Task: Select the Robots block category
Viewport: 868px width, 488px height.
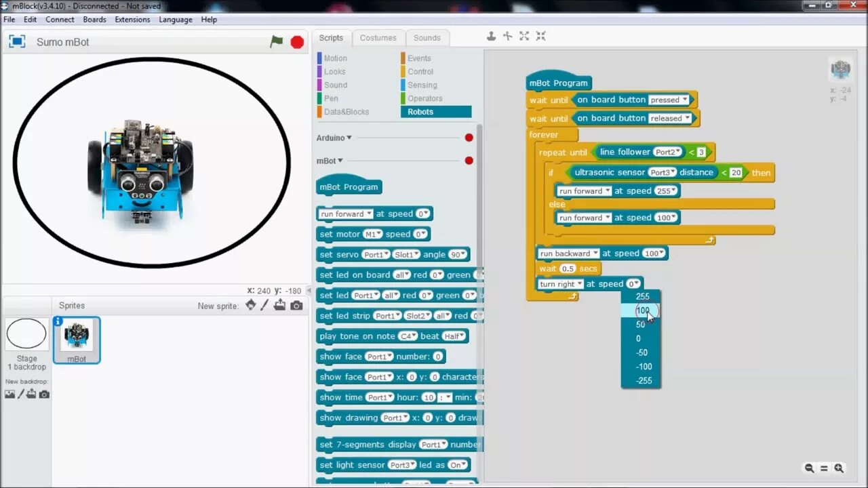Action: pyautogui.click(x=436, y=112)
